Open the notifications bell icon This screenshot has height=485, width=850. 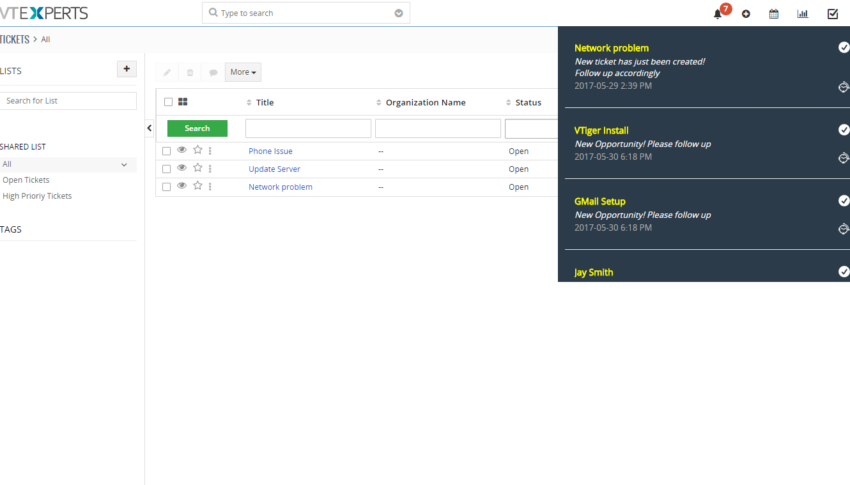tap(718, 14)
